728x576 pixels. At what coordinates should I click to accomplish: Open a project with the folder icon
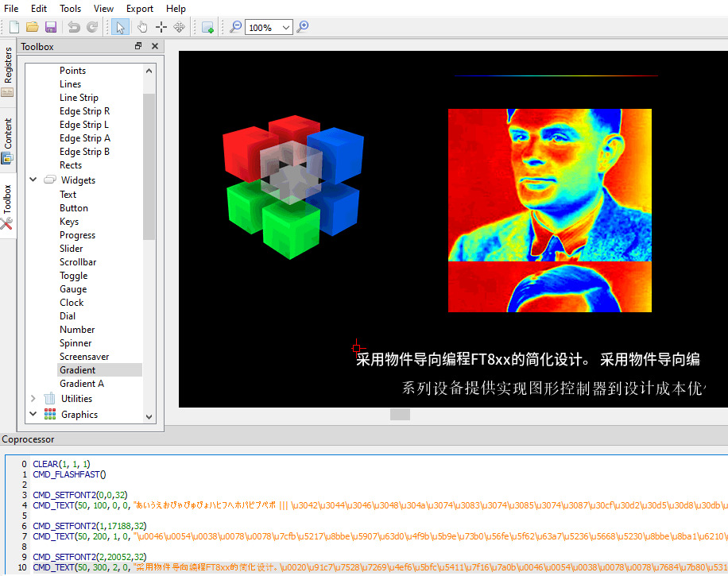coord(33,27)
